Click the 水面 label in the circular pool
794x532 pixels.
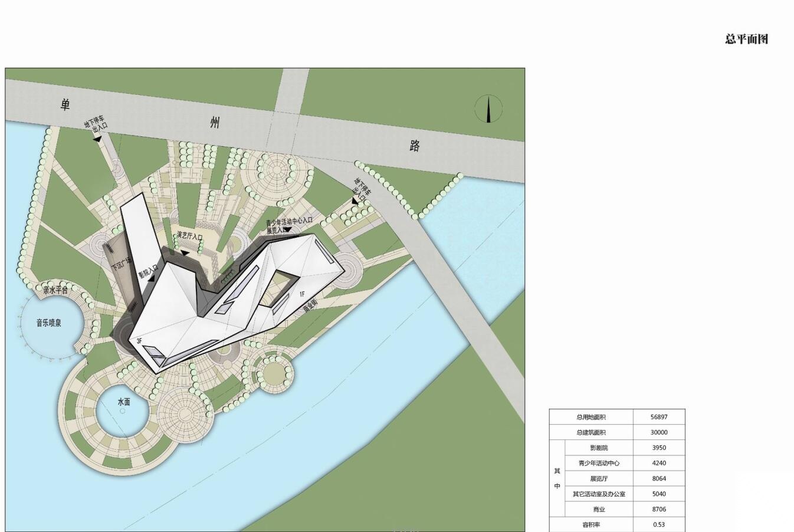click(x=124, y=402)
